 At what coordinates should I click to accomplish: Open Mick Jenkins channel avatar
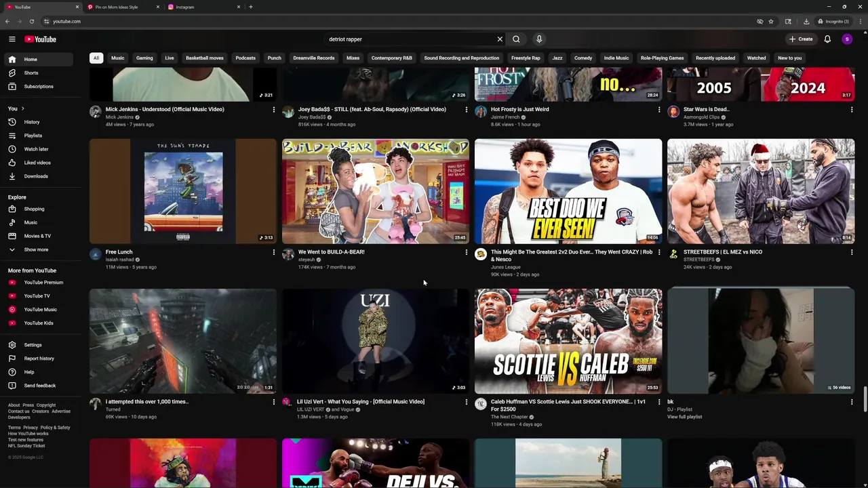(96, 112)
